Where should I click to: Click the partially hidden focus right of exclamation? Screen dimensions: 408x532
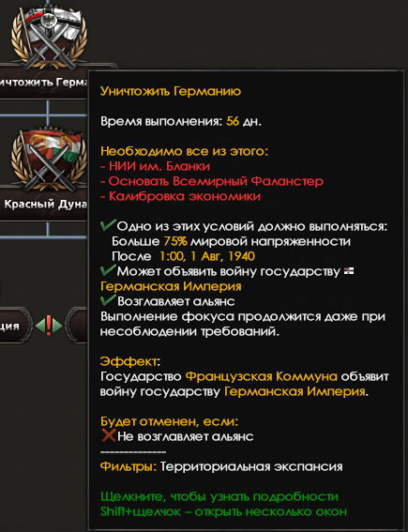pyautogui.click(x=77, y=325)
